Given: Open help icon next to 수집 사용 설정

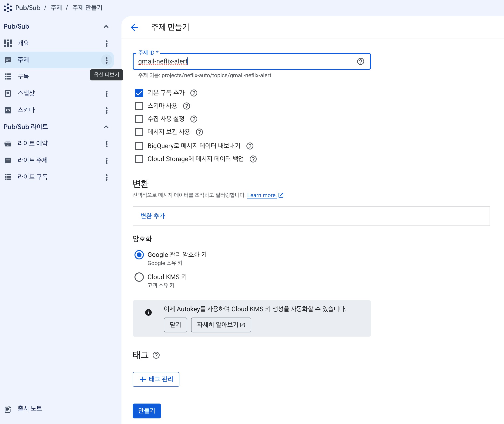Looking at the screenshot, I should 194,119.
